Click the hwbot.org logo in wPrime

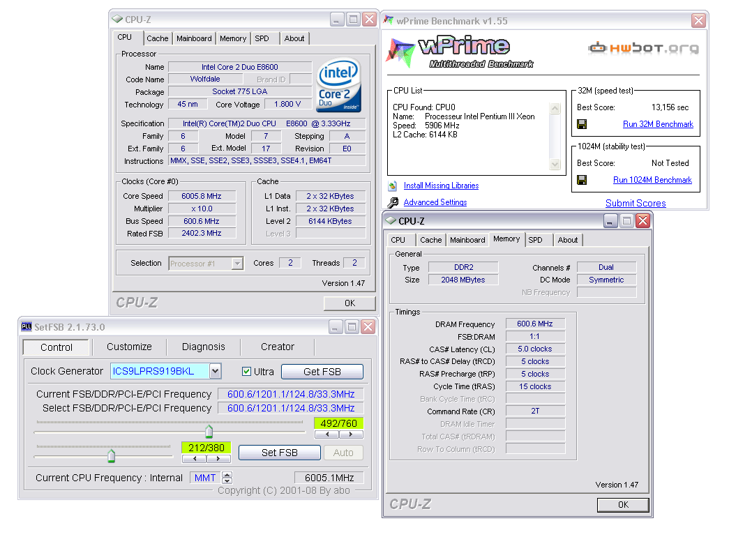[643, 48]
